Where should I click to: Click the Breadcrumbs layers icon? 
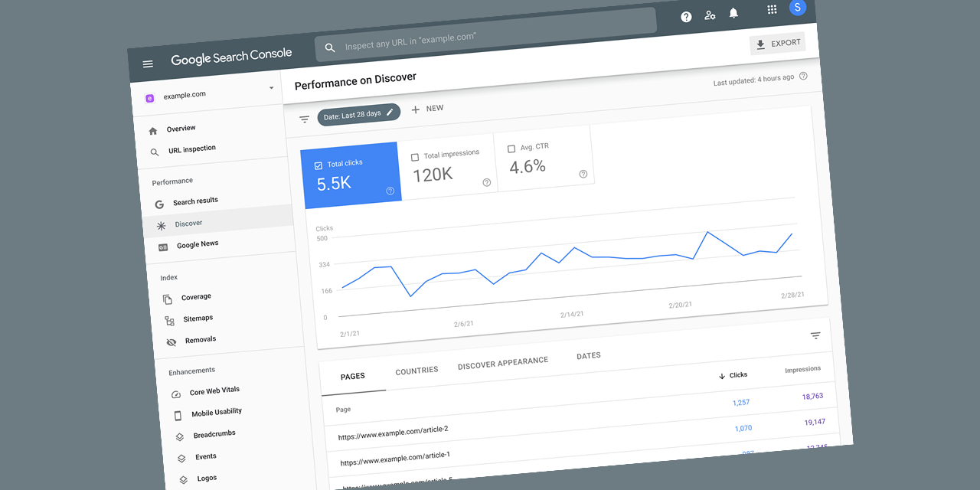pos(180,437)
